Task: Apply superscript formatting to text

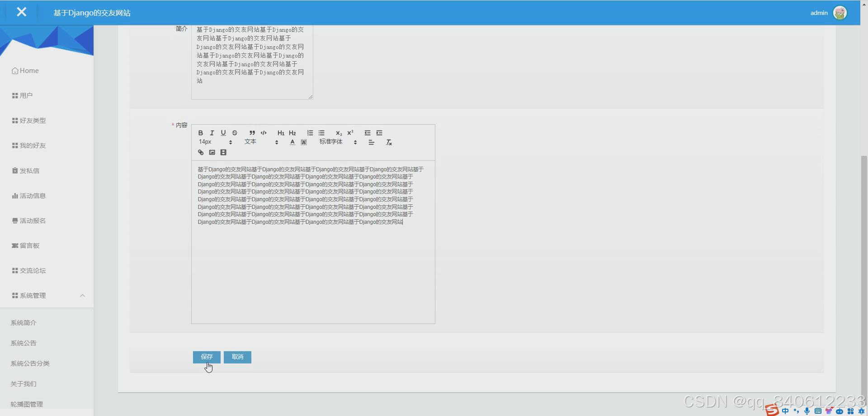Action: 350,133
